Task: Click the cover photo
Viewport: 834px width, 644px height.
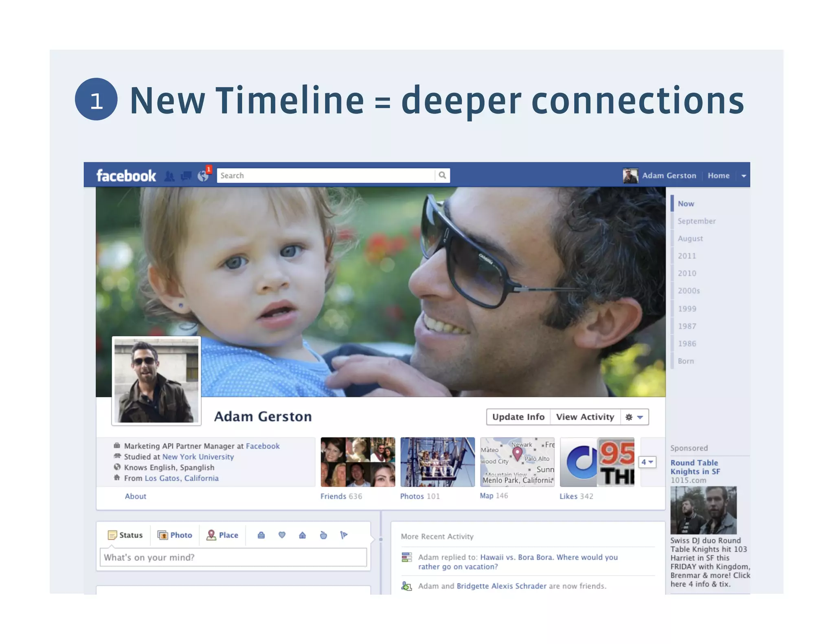Action: tap(380, 292)
